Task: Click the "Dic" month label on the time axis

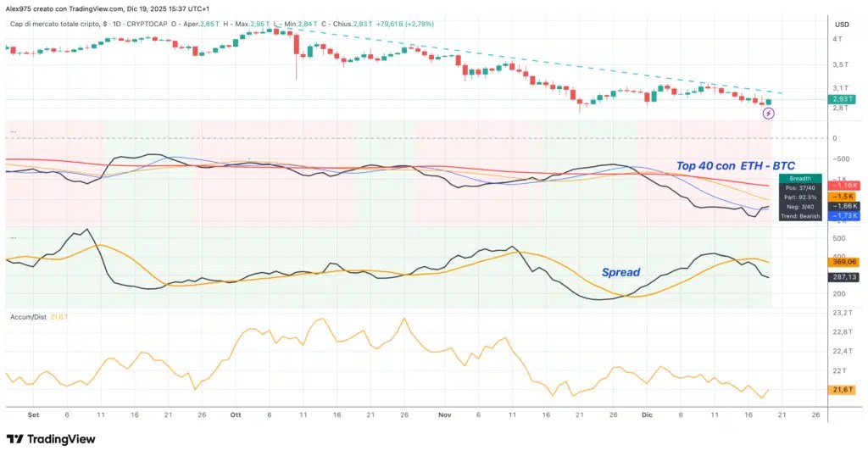Action: [x=647, y=415]
